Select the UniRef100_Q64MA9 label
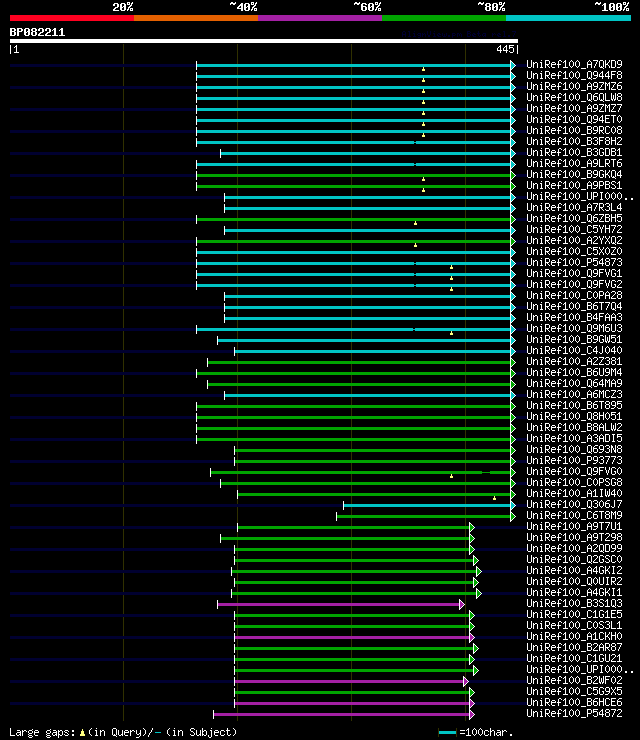Viewport: 640px width, 740px height. pos(574,384)
